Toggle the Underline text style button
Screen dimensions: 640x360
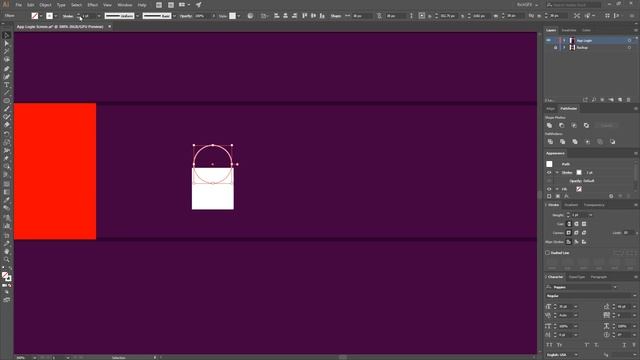tap(624, 345)
